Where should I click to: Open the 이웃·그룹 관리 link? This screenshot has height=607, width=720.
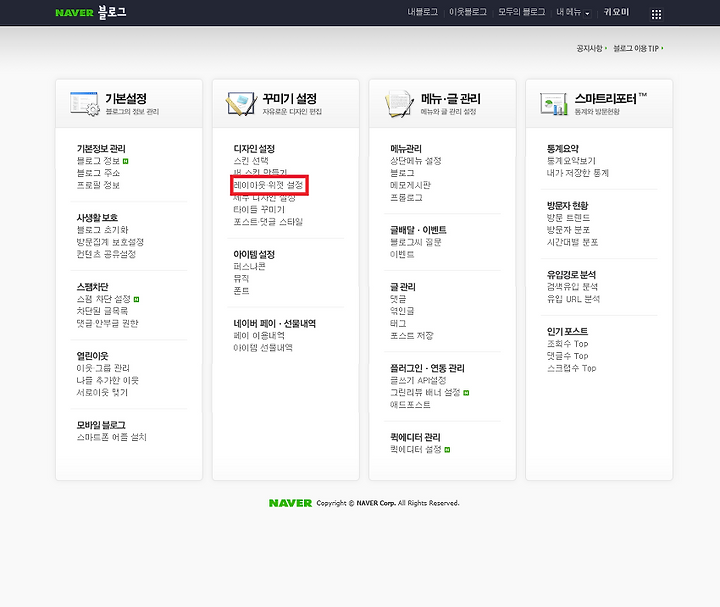[103, 368]
